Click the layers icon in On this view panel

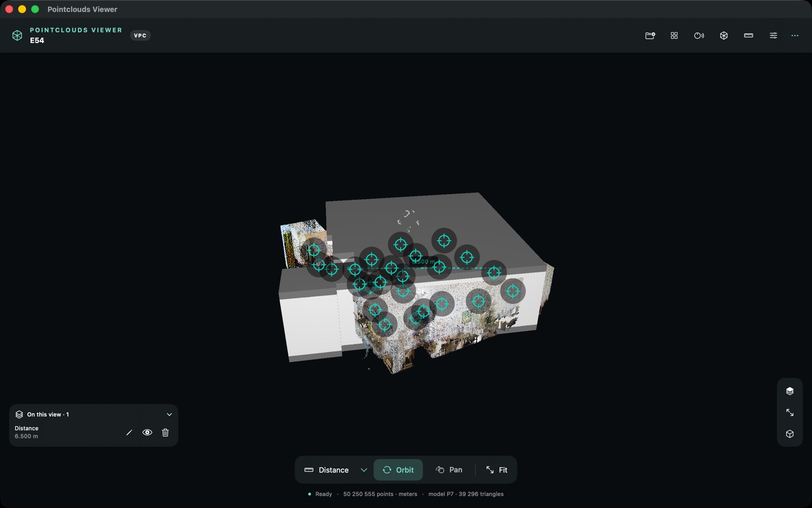coord(19,415)
